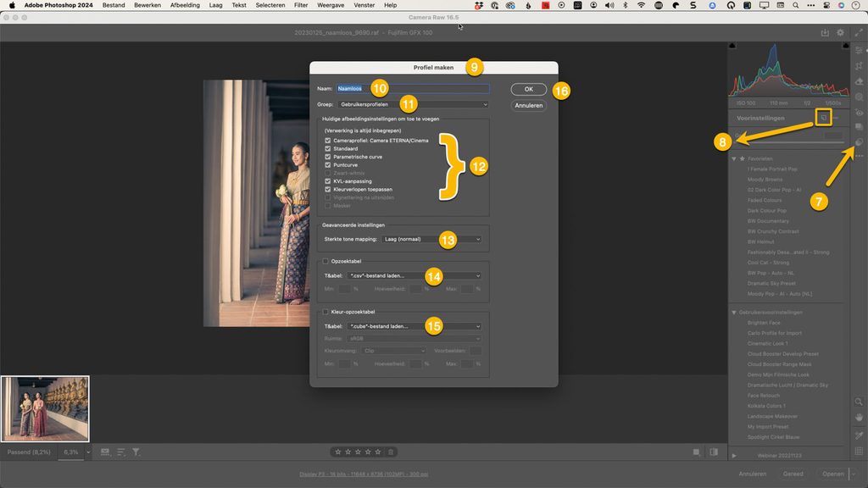Viewport: 868px width, 488px height.
Task: Open the zoom level dropdown arrow
Action: 87,452
